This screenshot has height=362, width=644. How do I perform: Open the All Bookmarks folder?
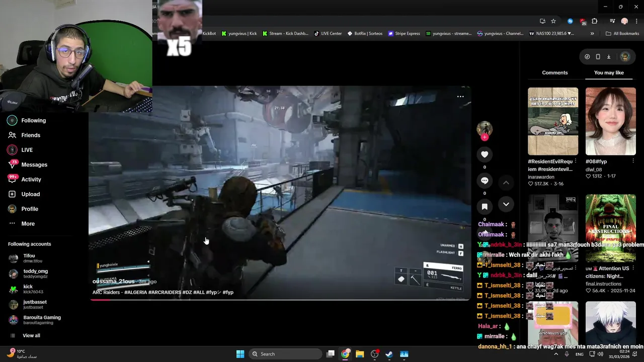click(x=622, y=34)
